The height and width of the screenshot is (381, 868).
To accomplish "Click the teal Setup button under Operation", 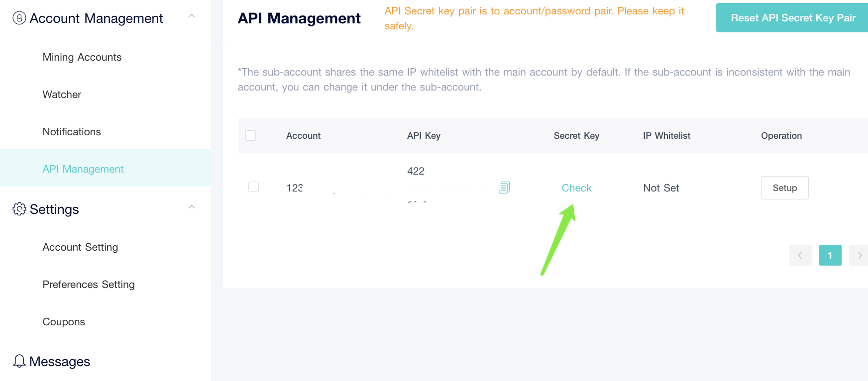I will pyautogui.click(x=784, y=188).
